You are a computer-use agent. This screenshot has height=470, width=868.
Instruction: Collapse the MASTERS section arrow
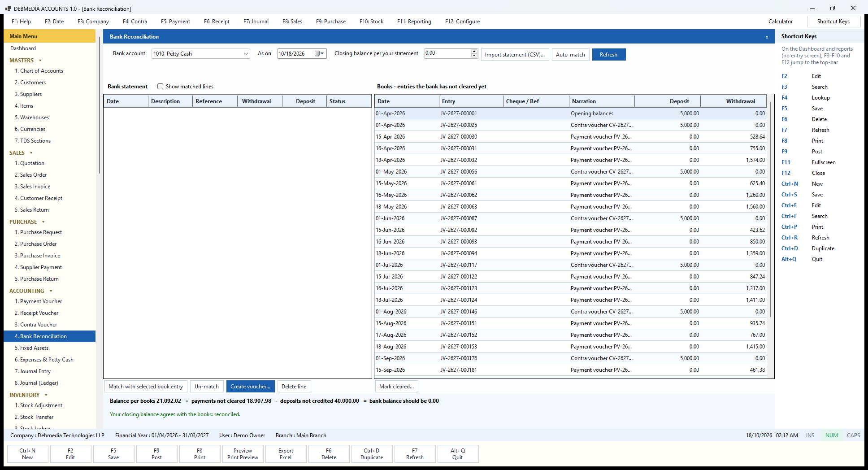coord(40,61)
